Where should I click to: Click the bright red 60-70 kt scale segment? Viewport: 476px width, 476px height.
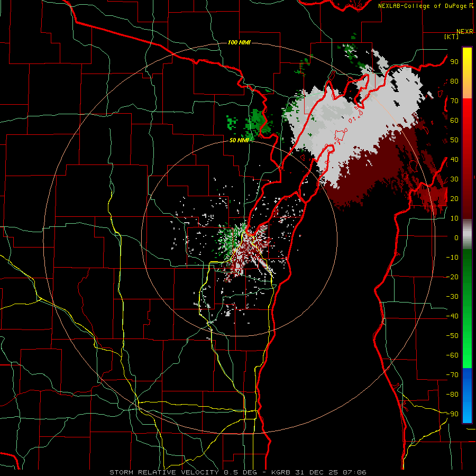point(467,111)
